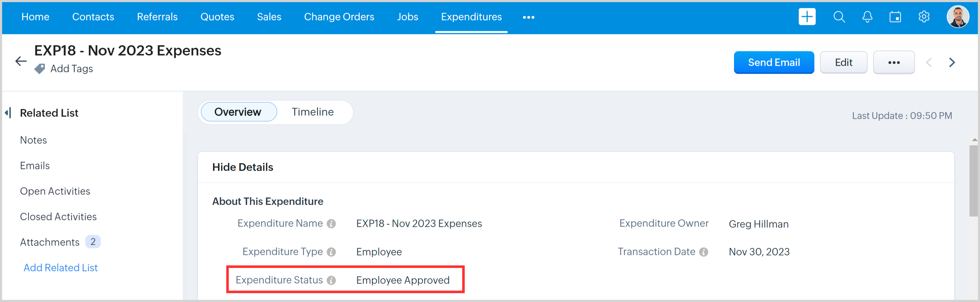Viewport: 980px width, 302px height.
Task: Click the plus quick-create icon
Action: [806, 17]
